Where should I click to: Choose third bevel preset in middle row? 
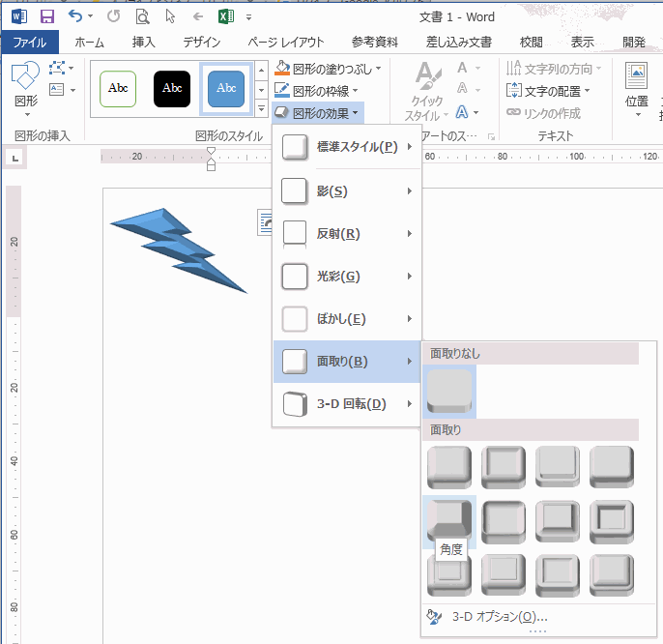click(558, 522)
